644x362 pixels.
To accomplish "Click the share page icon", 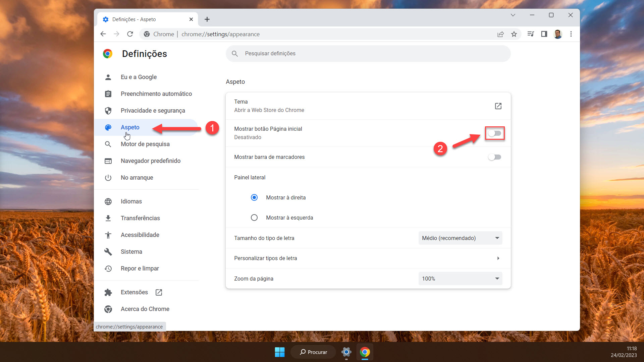I will (x=500, y=34).
